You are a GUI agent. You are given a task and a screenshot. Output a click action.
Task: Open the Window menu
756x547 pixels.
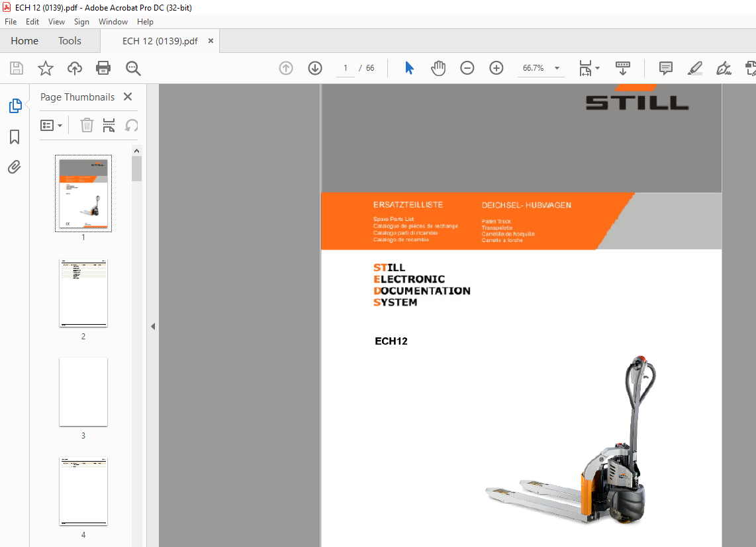click(x=113, y=22)
